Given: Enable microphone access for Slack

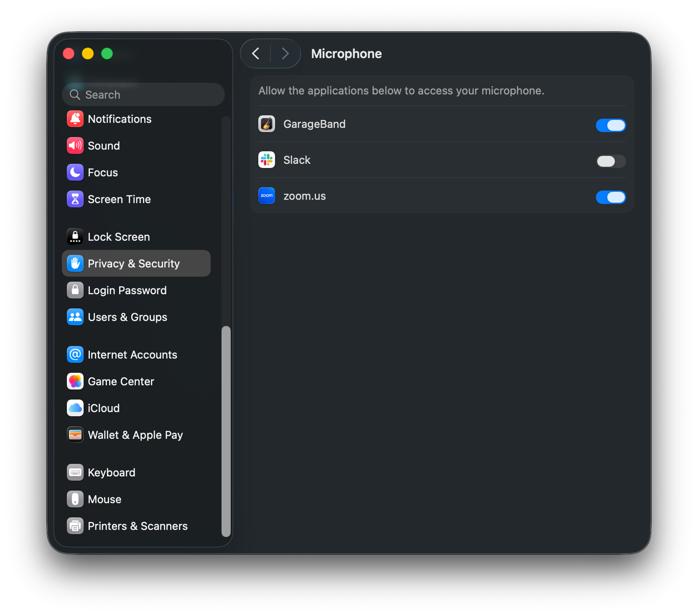Looking at the screenshot, I should (611, 161).
